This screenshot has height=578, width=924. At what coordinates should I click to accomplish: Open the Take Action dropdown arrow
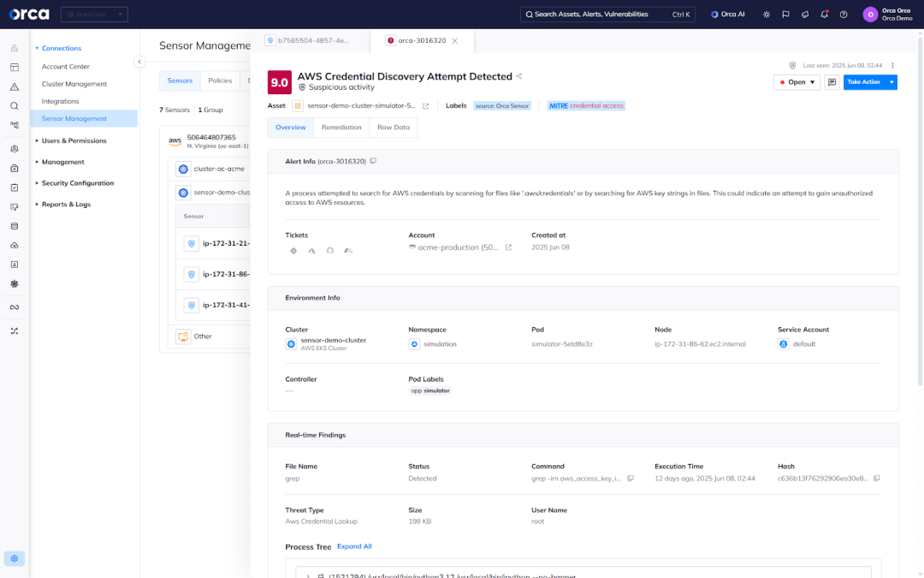pos(891,82)
